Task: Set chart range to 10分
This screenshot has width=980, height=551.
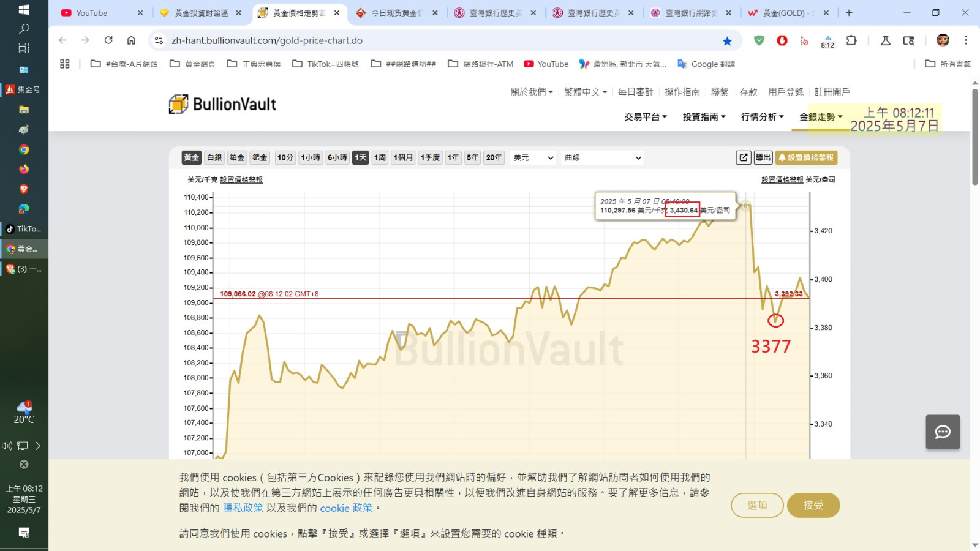Action: coord(285,157)
